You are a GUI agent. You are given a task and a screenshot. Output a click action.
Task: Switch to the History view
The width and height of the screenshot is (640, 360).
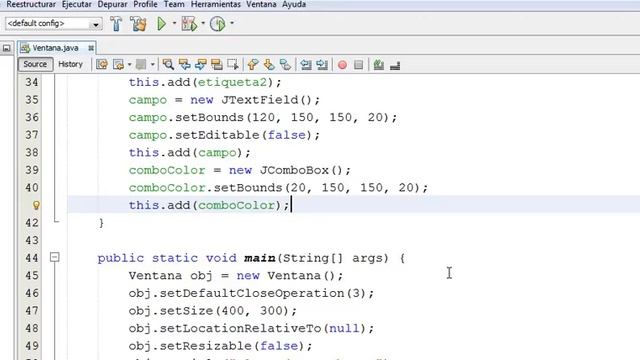[x=70, y=64]
